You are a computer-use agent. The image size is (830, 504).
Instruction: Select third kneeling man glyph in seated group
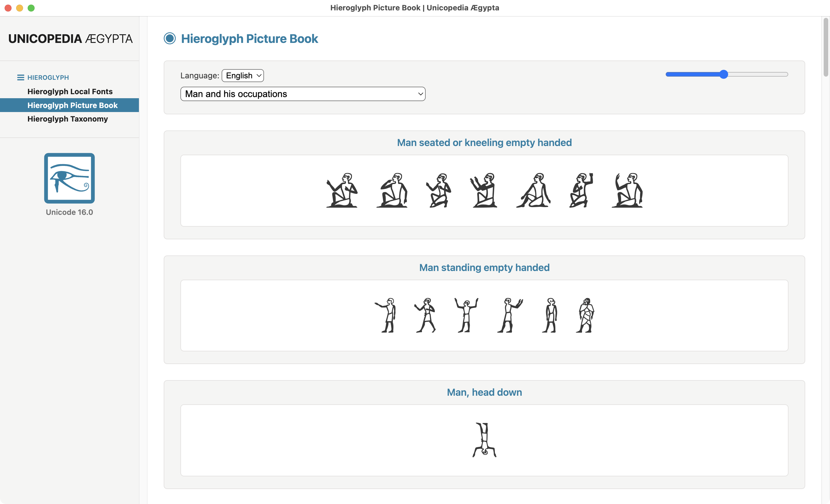coord(438,190)
